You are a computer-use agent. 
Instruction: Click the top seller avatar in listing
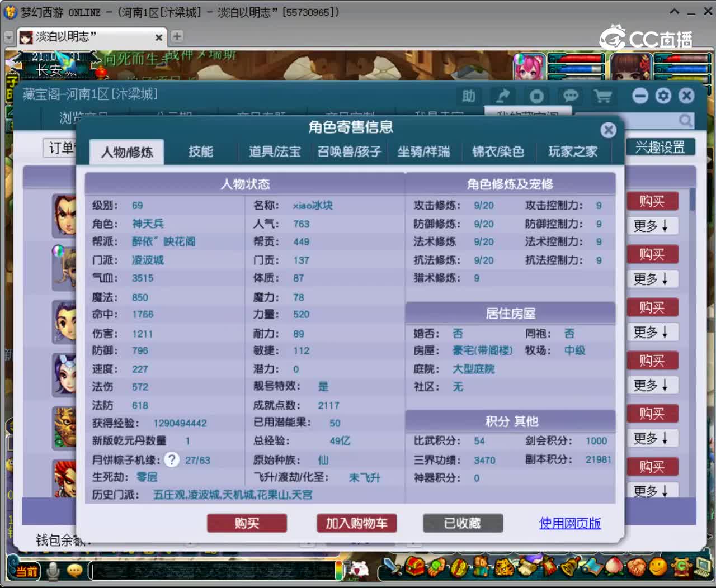tap(64, 215)
